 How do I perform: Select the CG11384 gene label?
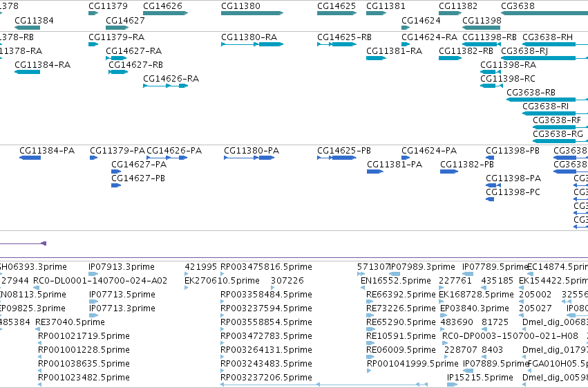[x=34, y=21]
